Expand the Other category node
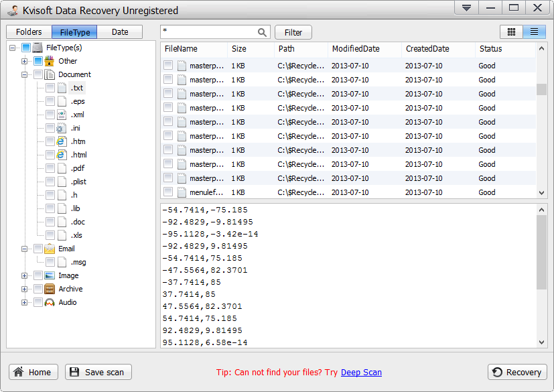This screenshot has width=554, height=392. click(x=24, y=62)
